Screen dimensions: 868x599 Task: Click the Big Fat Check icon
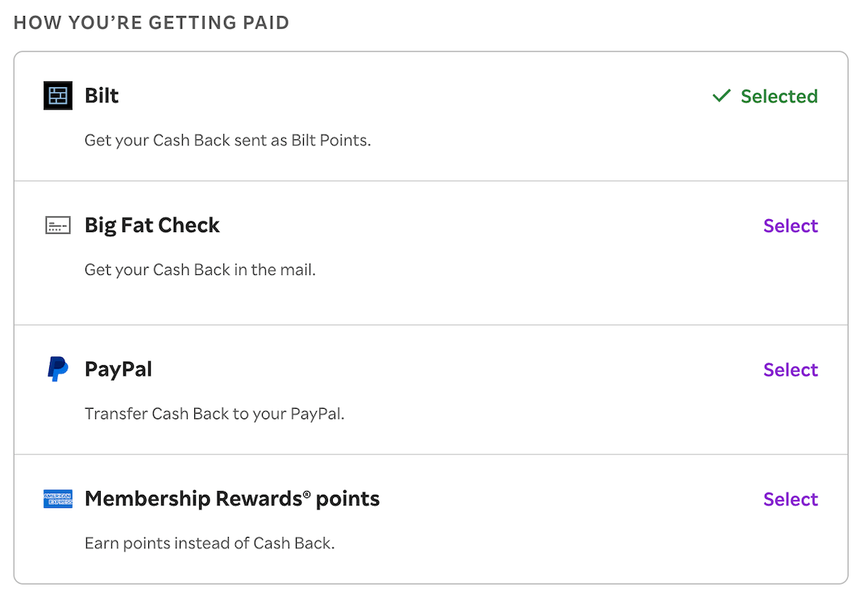pos(58,226)
